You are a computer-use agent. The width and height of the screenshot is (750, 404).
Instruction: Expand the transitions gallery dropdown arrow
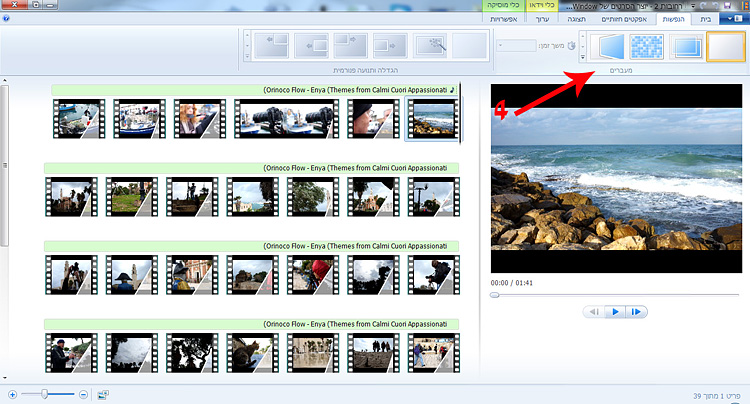click(583, 60)
